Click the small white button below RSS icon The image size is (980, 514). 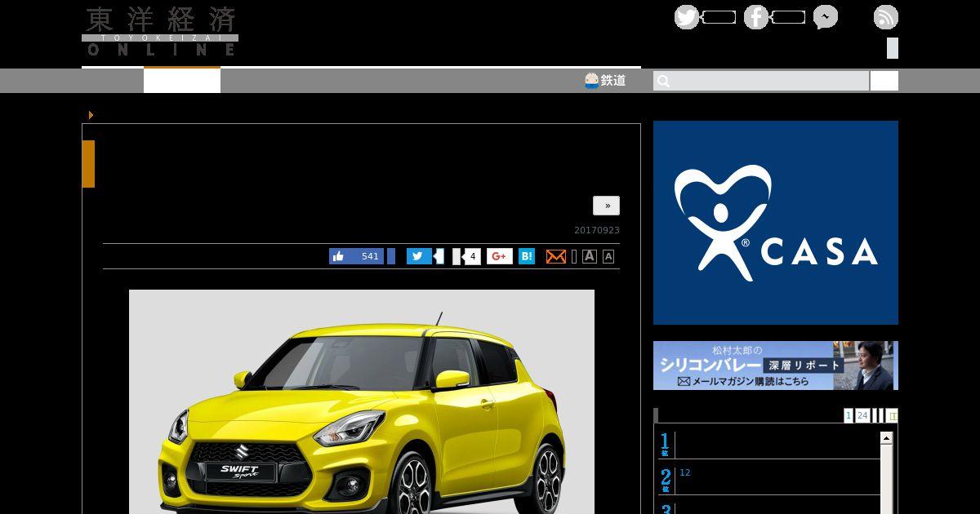click(893, 48)
